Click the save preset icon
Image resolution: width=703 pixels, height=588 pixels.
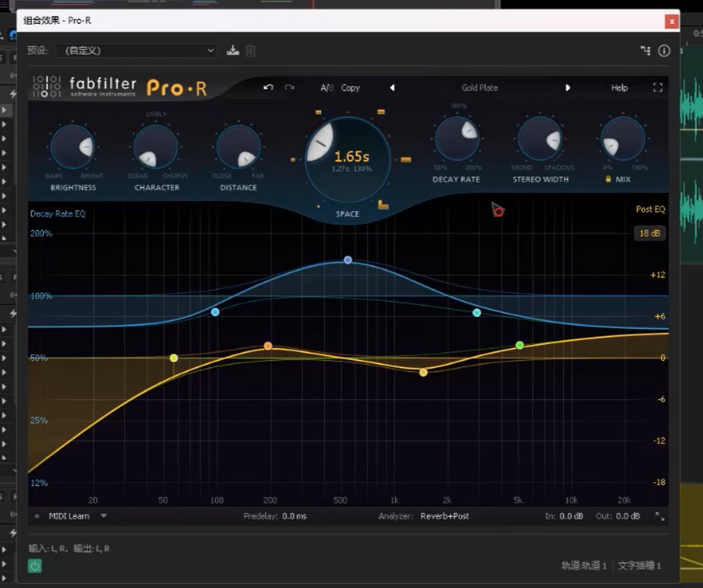232,51
